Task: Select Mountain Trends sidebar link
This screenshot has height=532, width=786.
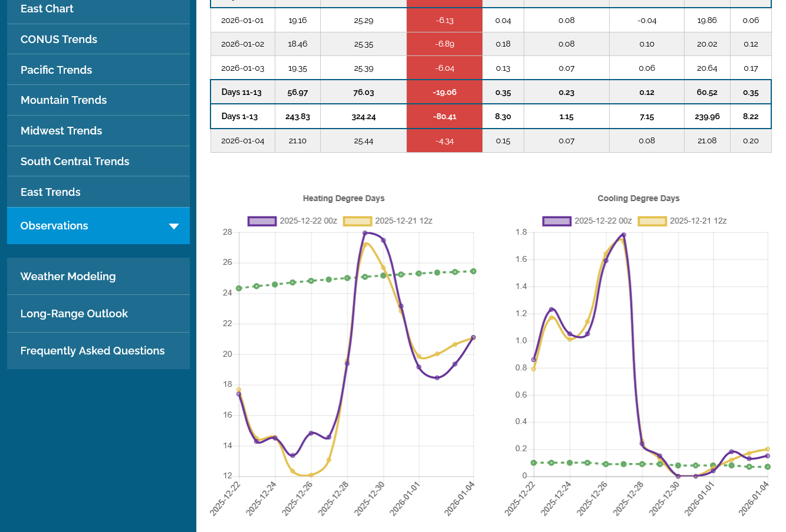Action: [64, 100]
